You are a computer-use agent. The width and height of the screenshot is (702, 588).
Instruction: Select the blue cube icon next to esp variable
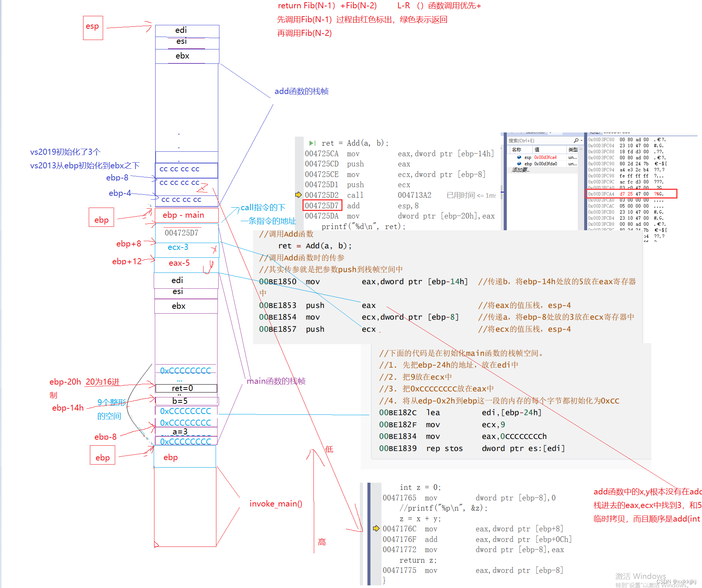pyautogui.click(x=519, y=157)
